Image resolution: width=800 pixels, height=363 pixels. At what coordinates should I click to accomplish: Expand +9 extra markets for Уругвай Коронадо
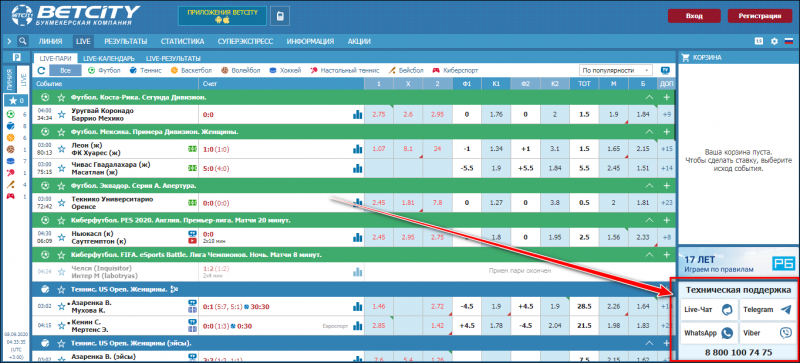(x=666, y=114)
